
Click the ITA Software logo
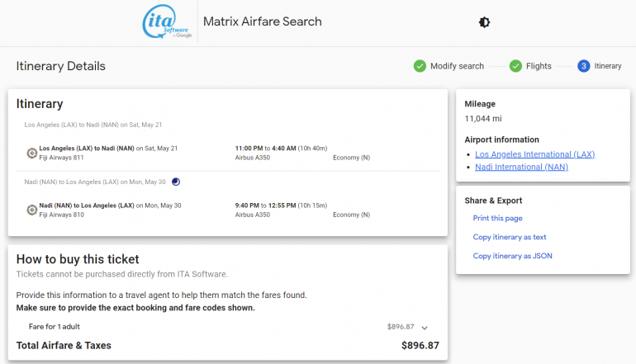168,22
